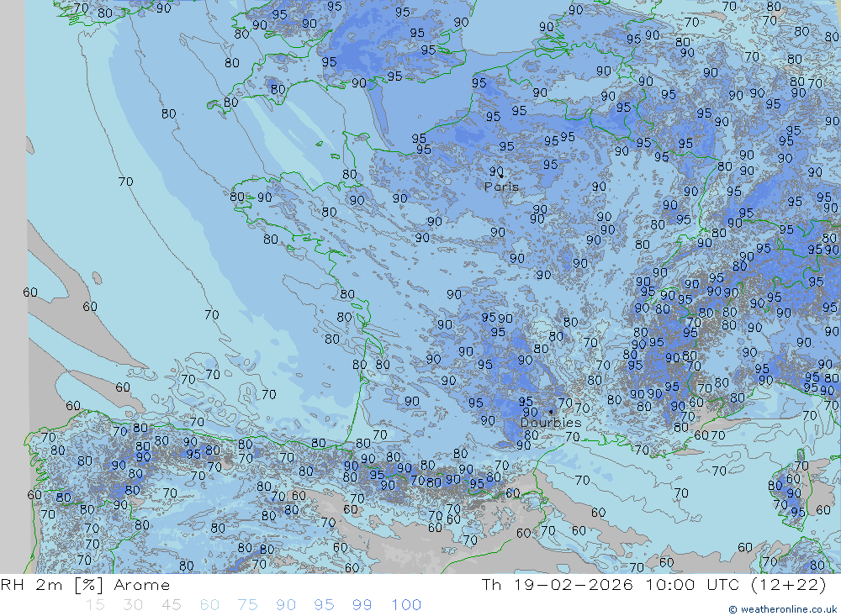Screen dimensions: 841x616
Task: Select the 60 legend value
Action: click(209, 605)
